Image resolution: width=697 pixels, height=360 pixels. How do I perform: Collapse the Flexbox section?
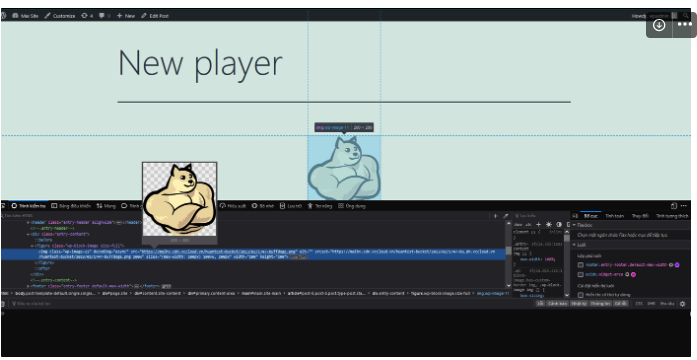[x=574, y=225]
